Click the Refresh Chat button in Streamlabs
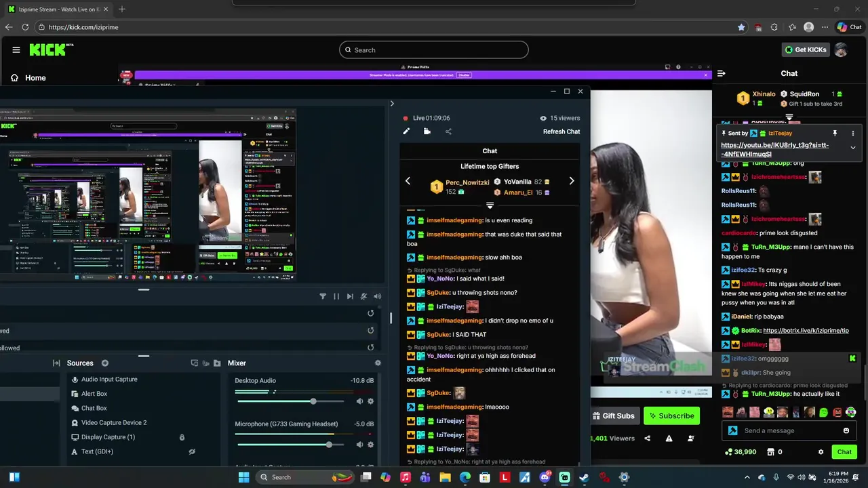This screenshot has width=868, height=488. pyautogui.click(x=561, y=131)
